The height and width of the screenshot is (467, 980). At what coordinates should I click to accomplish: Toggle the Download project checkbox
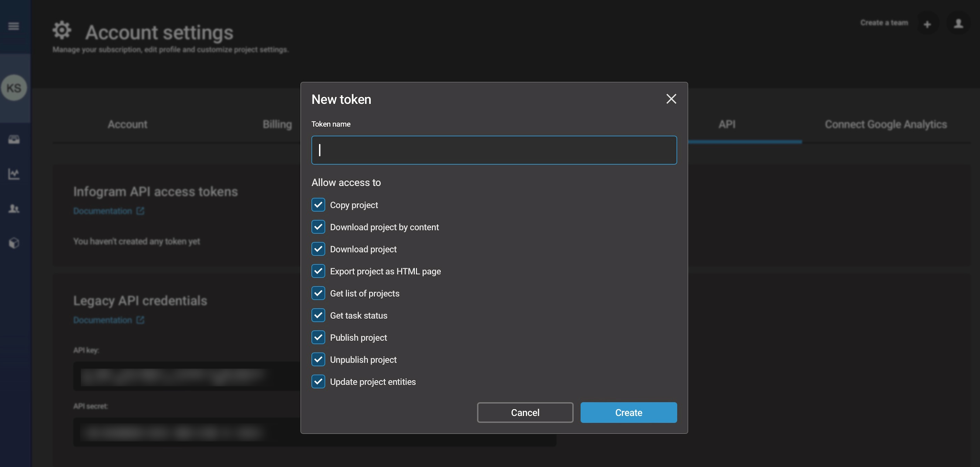tap(318, 249)
